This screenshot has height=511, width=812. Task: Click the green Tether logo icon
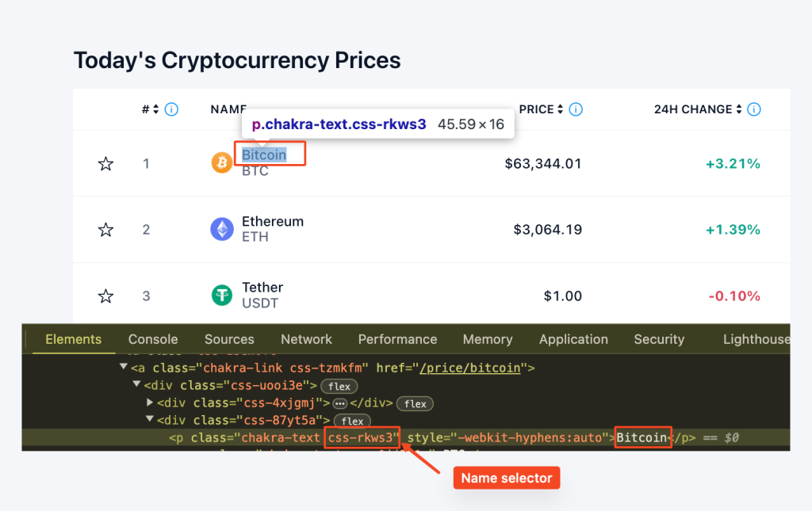[222, 296]
